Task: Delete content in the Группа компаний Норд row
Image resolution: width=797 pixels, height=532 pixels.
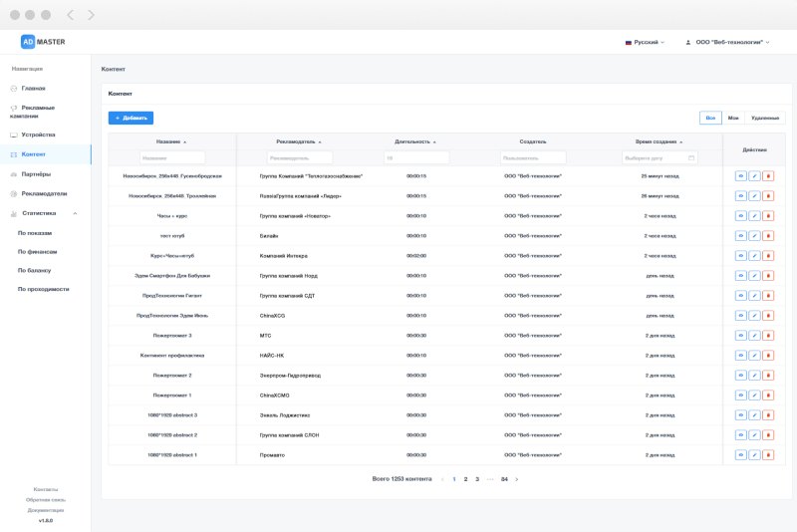Action: pos(768,275)
